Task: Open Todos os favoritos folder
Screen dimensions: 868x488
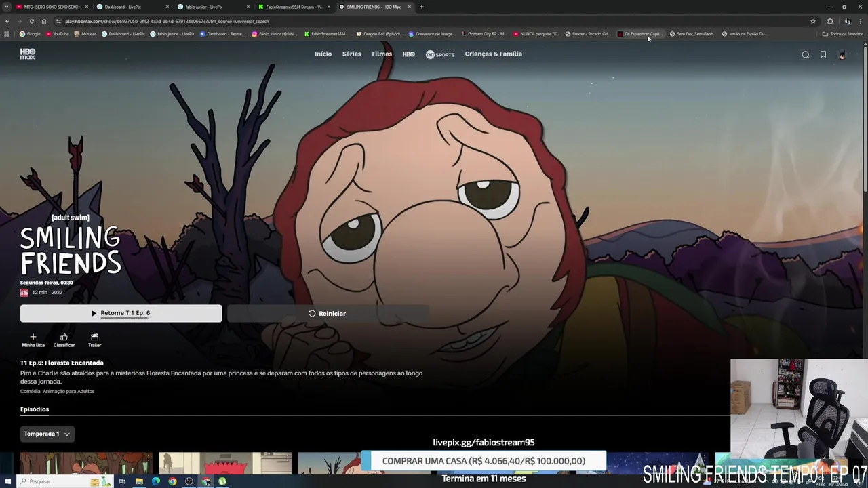Action: click(x=842, y=34)
